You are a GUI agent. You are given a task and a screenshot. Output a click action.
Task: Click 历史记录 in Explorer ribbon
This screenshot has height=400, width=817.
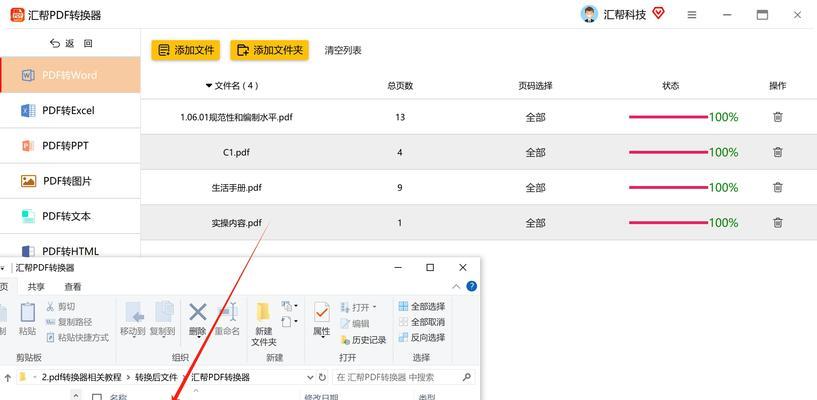pyautogui.click(x=363, y=340)
